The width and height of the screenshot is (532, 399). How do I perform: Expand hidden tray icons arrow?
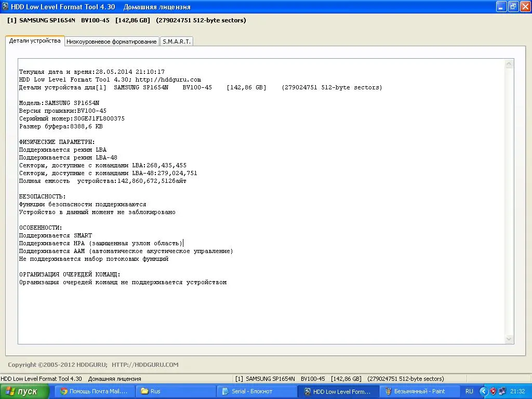(x=484, y=391)
